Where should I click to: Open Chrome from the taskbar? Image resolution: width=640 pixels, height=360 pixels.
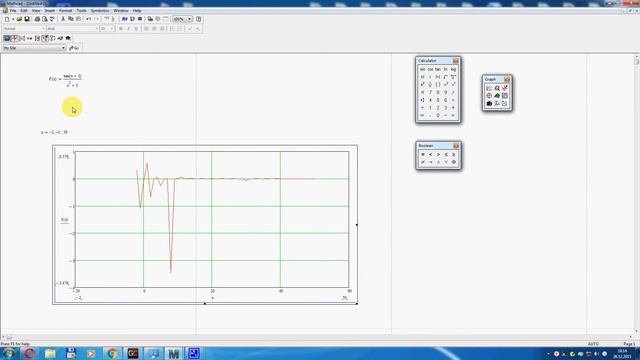112,353
